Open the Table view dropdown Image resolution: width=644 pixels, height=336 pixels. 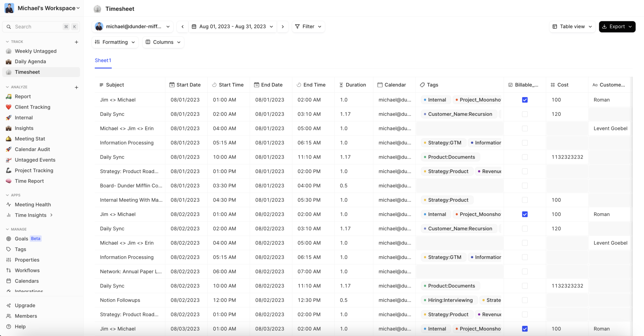click(572, 27)
